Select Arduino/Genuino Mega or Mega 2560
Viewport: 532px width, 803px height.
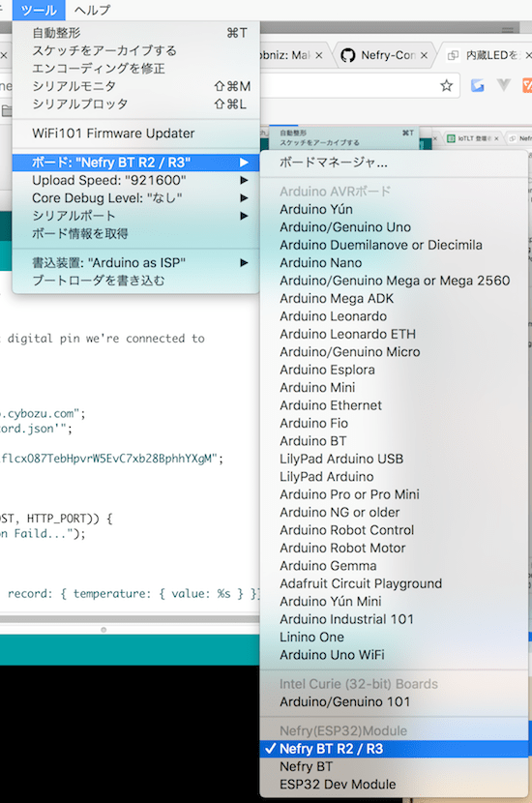click(394, 281)
